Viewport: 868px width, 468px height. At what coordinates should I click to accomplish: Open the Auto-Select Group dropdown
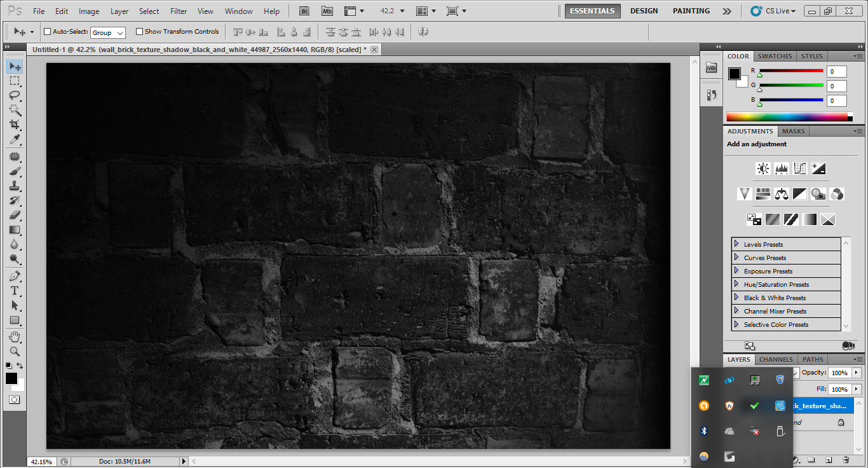click(108, 32)
